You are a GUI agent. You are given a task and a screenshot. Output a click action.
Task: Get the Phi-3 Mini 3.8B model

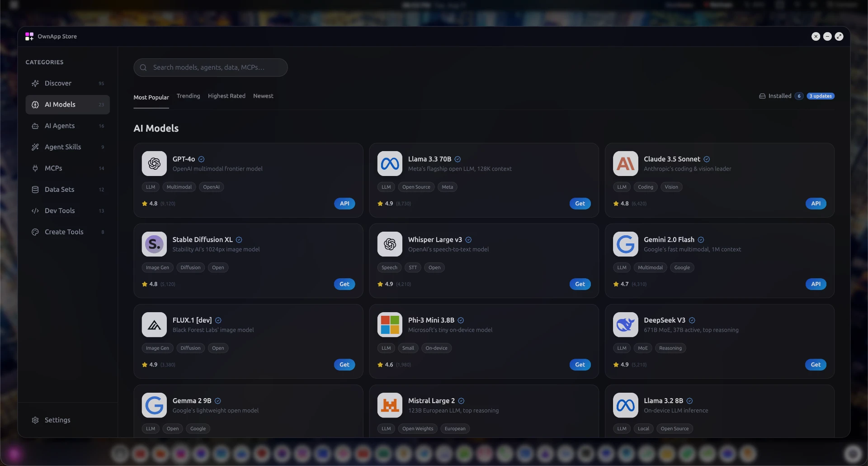[580, 365]
